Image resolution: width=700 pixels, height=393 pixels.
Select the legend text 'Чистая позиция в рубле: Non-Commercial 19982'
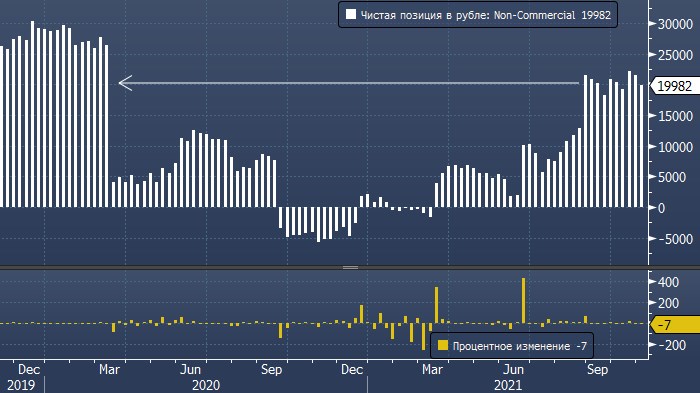pyautogui.click(x=485, y=15)
